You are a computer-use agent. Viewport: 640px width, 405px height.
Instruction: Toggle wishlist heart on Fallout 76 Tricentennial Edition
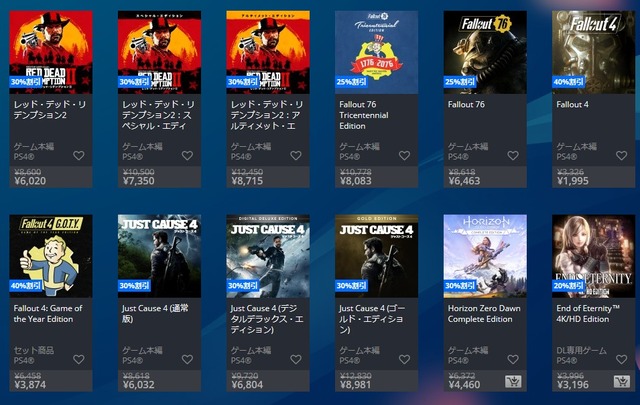(404, 156)
